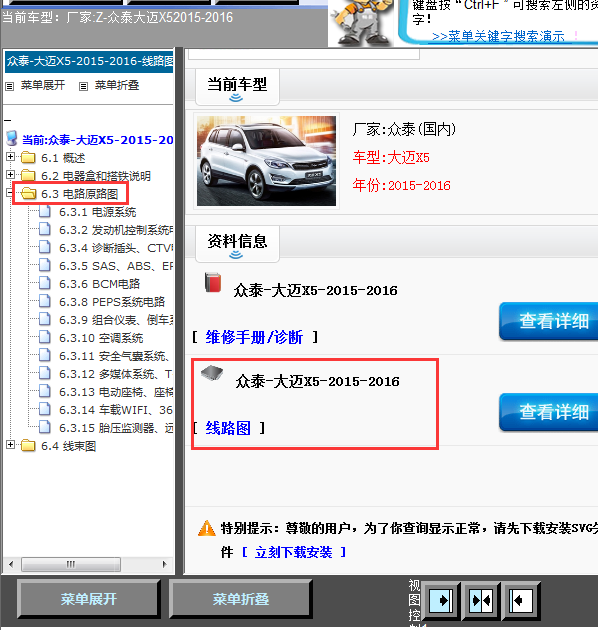Image resolution: width=598 pixels, height=630 pixels.
Task: Open the 线路图 link
Action: 228,428
